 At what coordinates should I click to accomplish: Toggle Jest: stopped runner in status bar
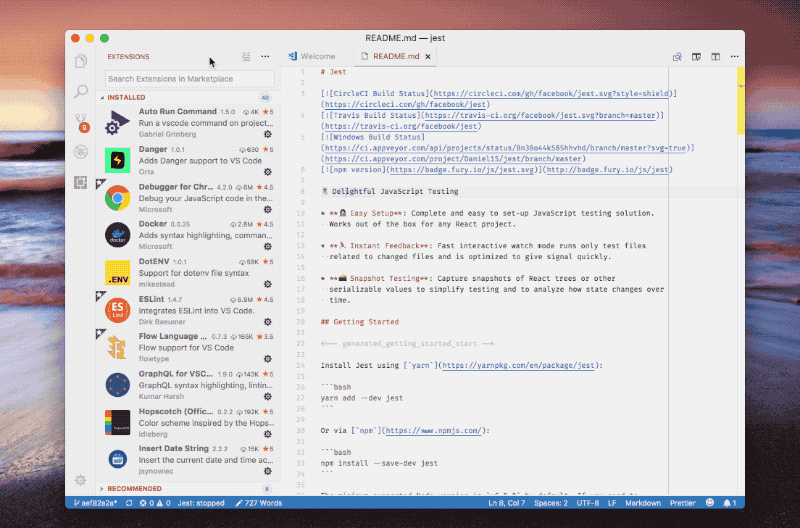201,503
